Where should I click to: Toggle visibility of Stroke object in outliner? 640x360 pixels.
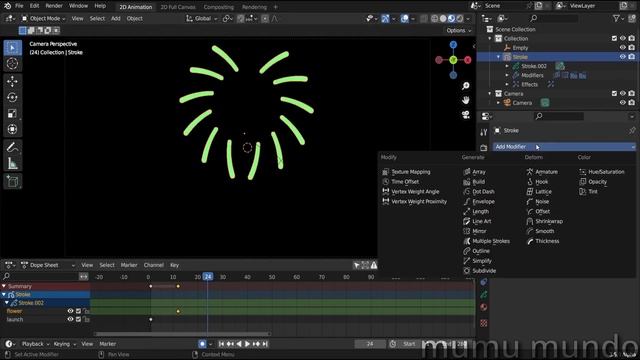tap(622, 57)
